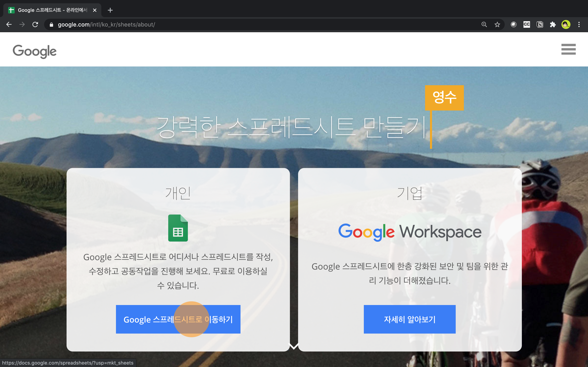
Task: Reload the current page
Action: click(35, 24)
